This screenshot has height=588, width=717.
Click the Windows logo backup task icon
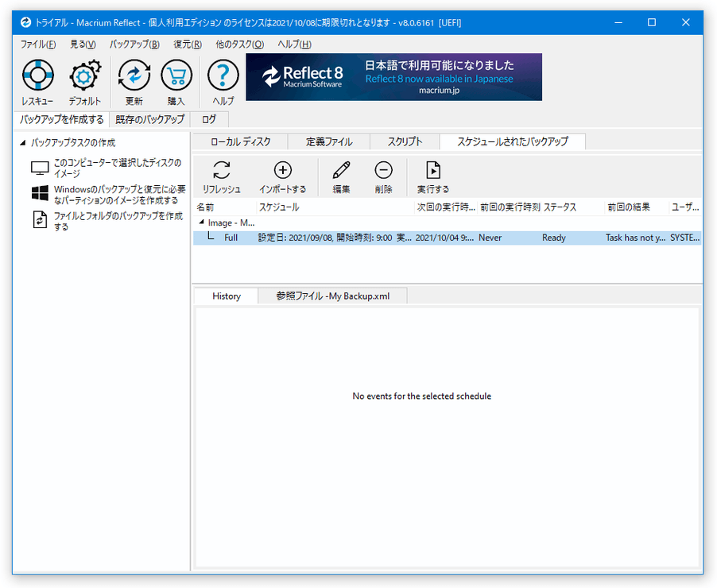(x=40, y=193)
